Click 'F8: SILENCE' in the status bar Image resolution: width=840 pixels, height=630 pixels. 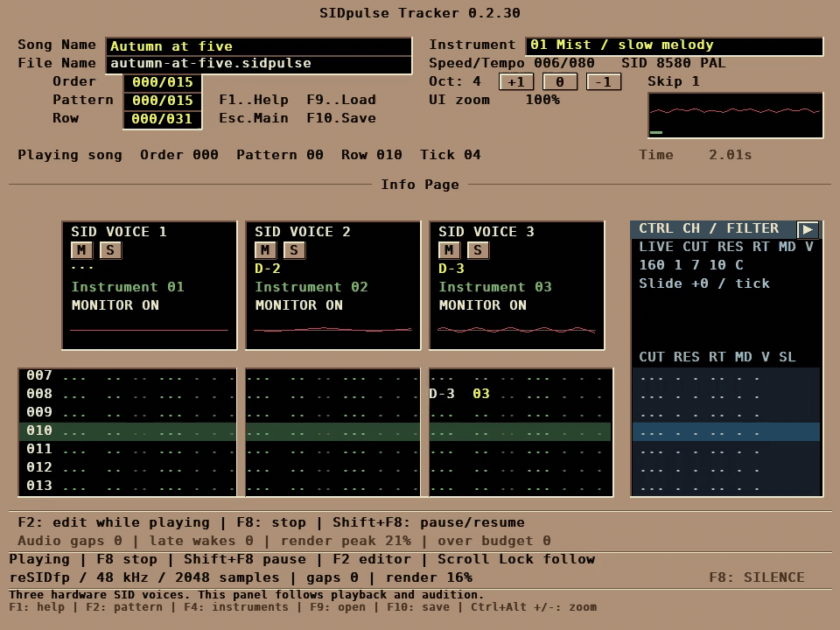(756, 577)
